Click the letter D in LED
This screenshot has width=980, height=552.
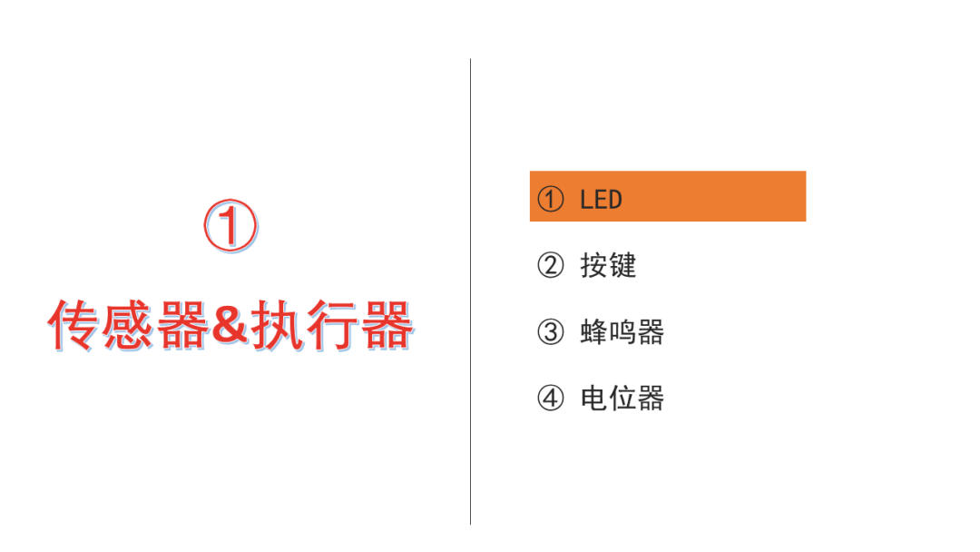click(x=615, y=200)
